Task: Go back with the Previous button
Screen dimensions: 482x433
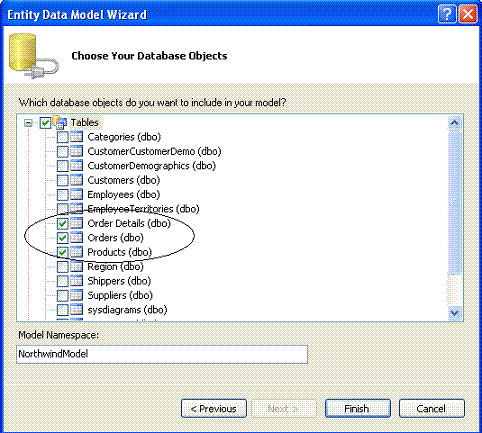Action: [214, 409]
